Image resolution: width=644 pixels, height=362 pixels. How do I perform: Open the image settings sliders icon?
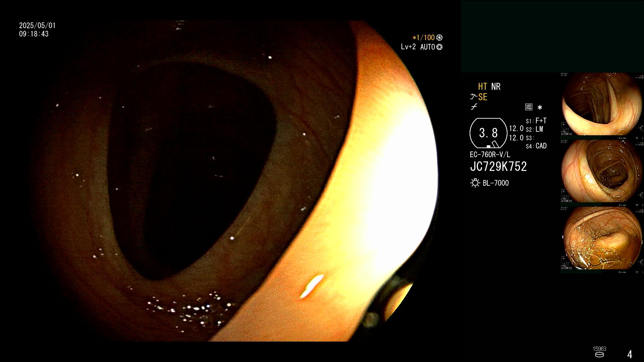(529, 107)
